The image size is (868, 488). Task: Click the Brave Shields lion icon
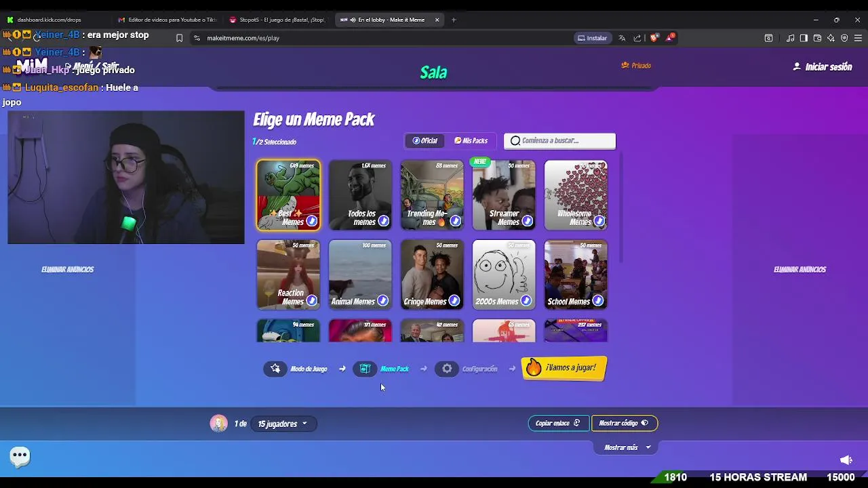click(654, 38)
